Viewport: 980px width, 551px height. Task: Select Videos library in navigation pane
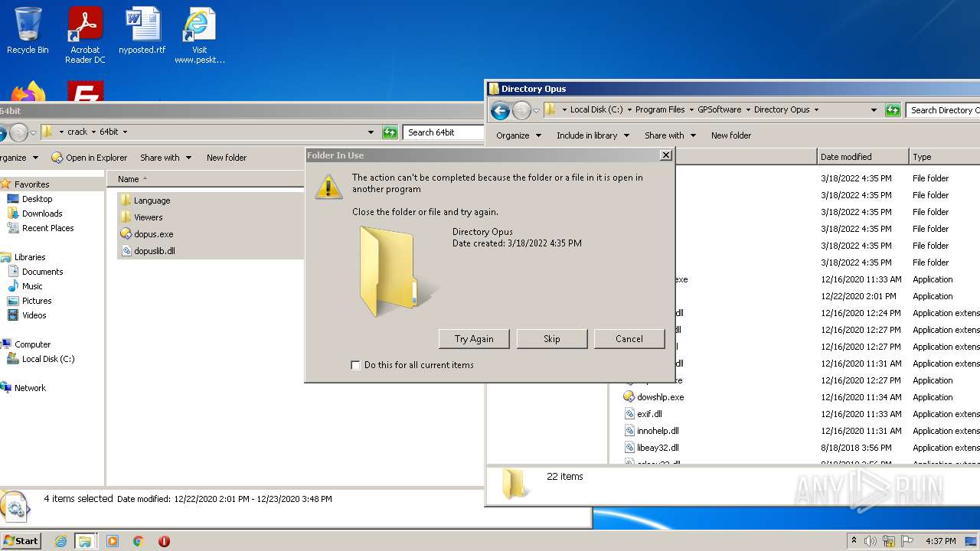pos(34,315)
